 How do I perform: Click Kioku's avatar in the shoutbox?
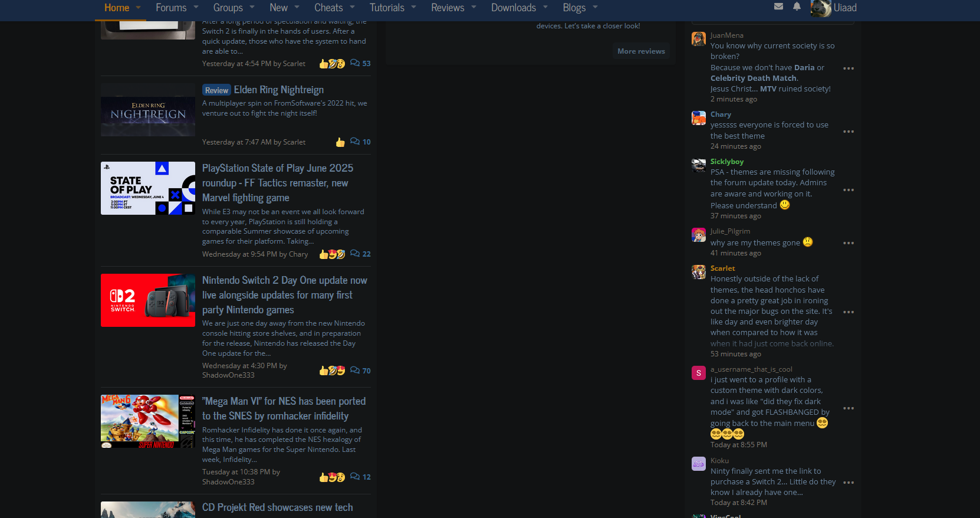click(699, 464)
